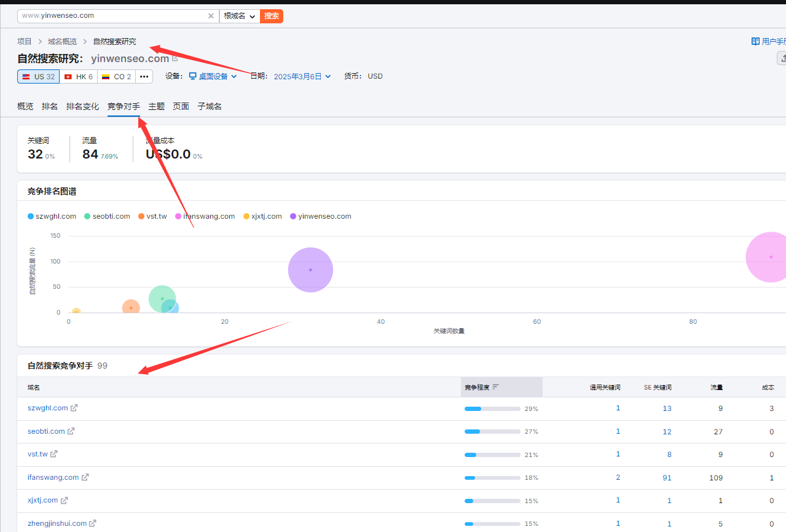This screenshot has height=532, width=786.
Task: Click the user manual book icon
Action: (x=755, y=42)
